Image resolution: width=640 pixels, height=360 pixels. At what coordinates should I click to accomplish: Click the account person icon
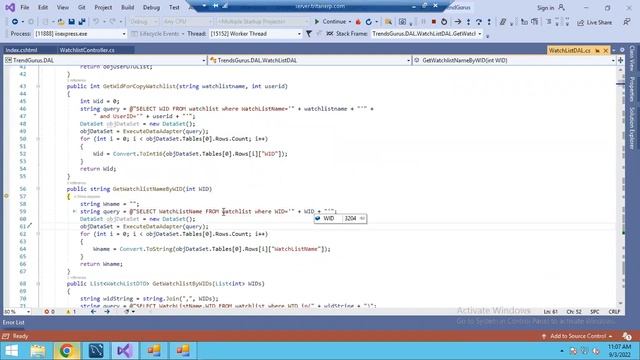click(x=562, y=7)
